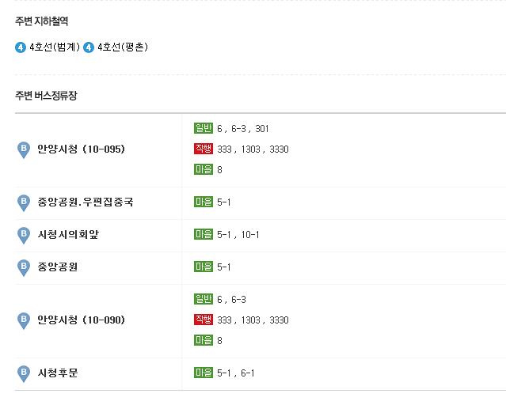Viewport: 506px width, 420px height.
Task: Click the bus pin icon for 시청시의회앞
Action: tap(24, 235)
